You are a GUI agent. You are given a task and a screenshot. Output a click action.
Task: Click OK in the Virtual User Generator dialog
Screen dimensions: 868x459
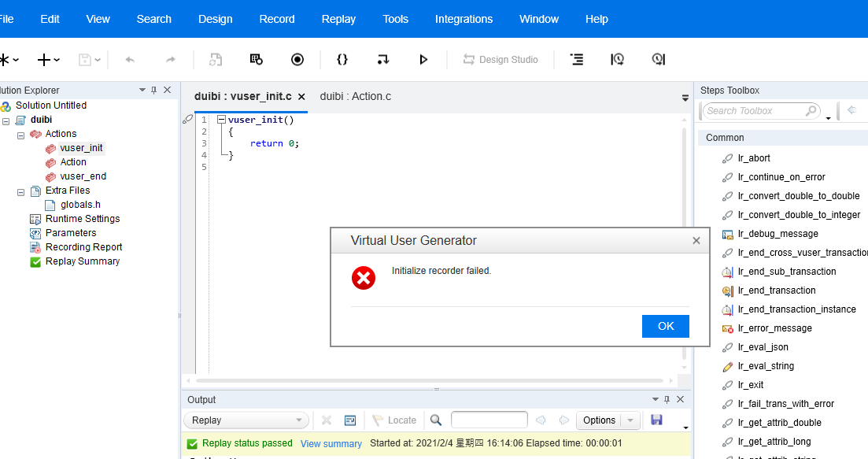click(666, 326)
